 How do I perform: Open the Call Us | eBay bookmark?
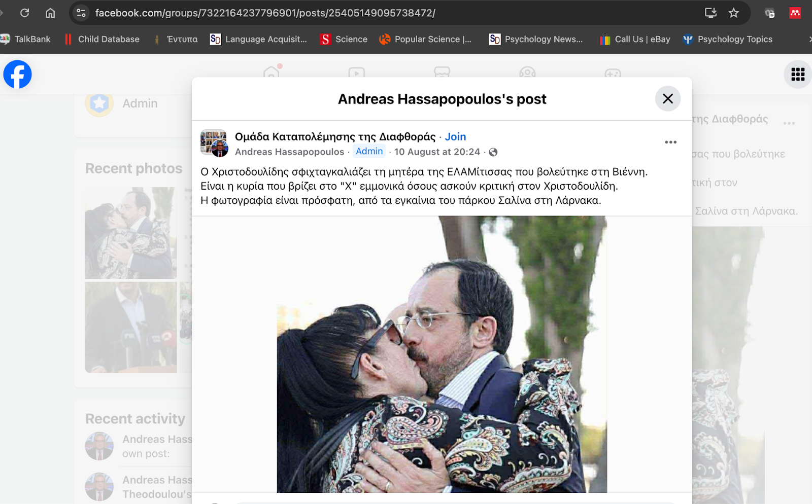[635, 39]
